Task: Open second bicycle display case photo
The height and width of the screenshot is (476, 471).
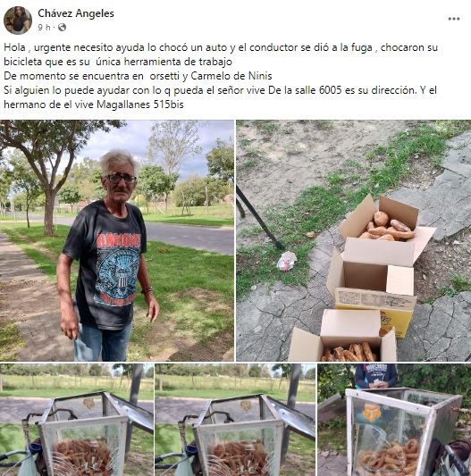Action: coord(235,420)
